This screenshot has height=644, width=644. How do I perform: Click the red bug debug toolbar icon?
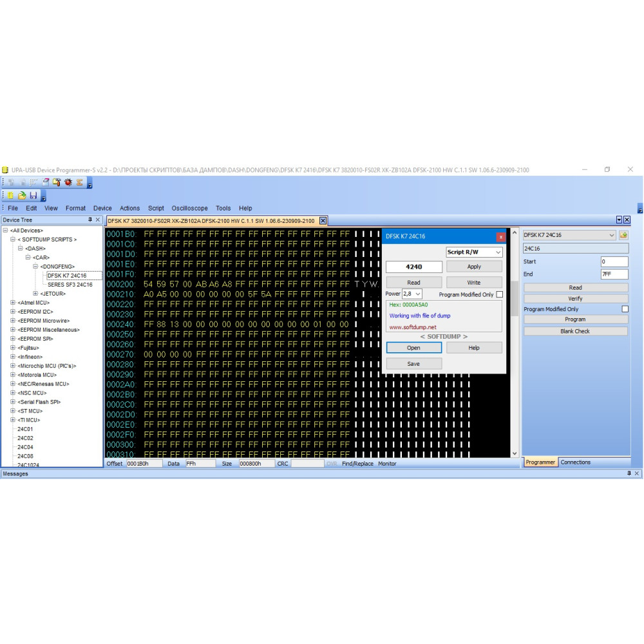click(x=68, y=182)
